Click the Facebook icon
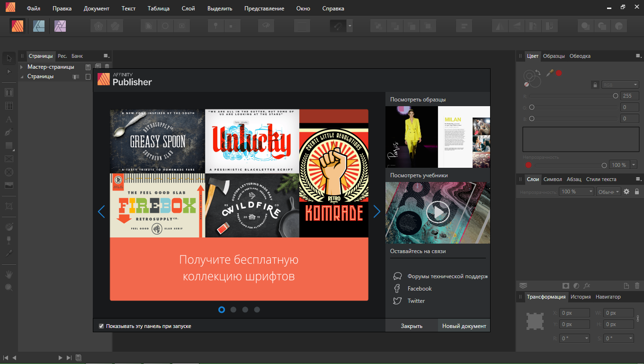This screenshot has height=364, width=644. pos(397,289)
